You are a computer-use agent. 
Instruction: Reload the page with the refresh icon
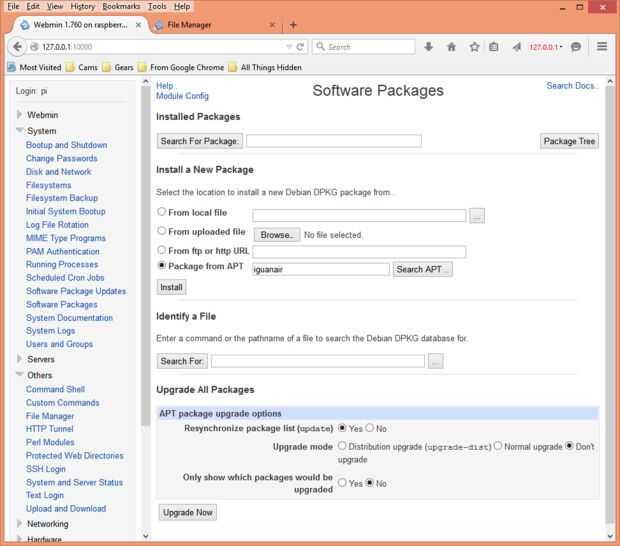point(301,46)
